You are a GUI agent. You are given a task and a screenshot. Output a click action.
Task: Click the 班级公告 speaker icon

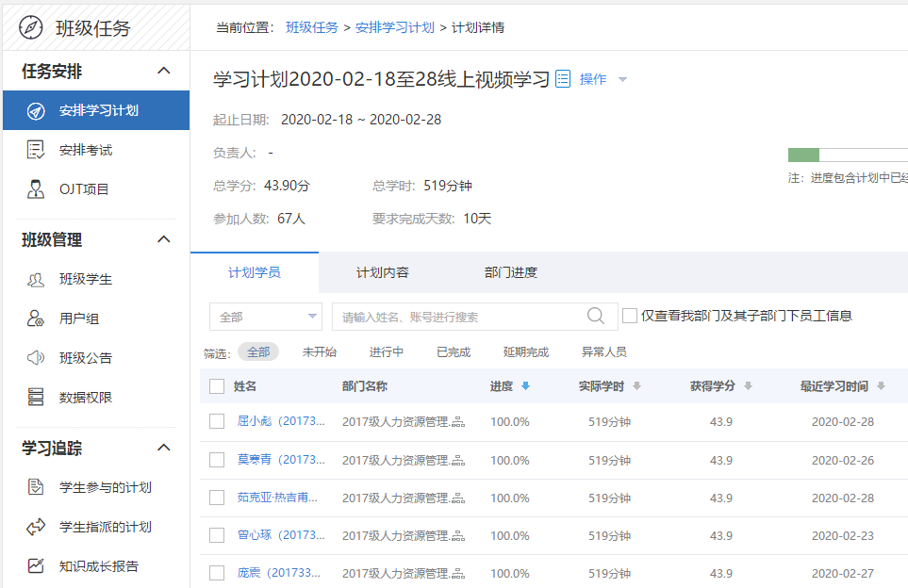click(x=36, y=358)
